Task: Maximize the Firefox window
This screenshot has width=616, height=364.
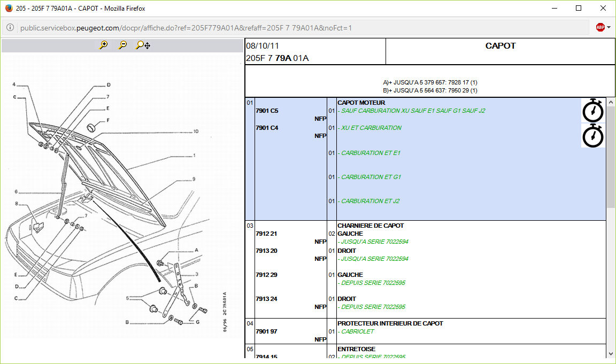Action: click(578, 9)
